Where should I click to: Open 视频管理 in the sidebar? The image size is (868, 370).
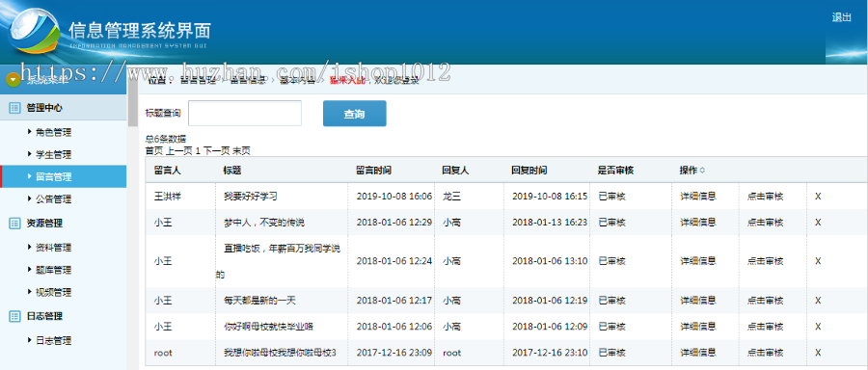(x=53, y=292)
